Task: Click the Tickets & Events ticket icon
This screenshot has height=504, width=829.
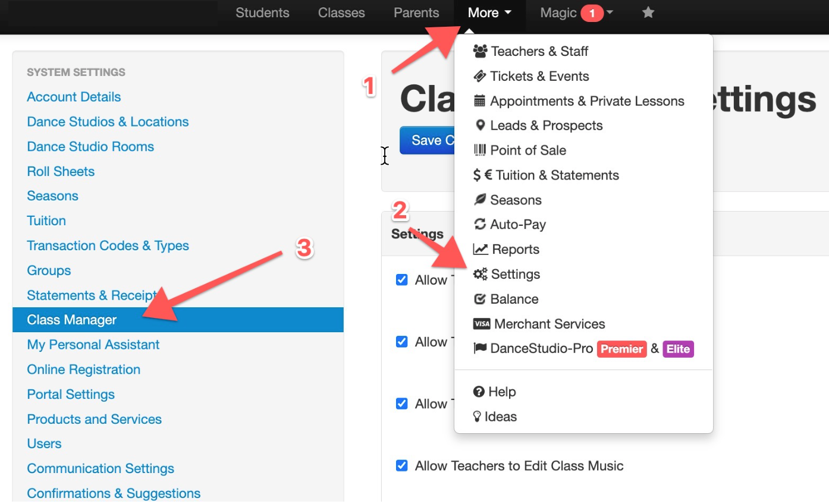Action: click(x=479, y=76)
